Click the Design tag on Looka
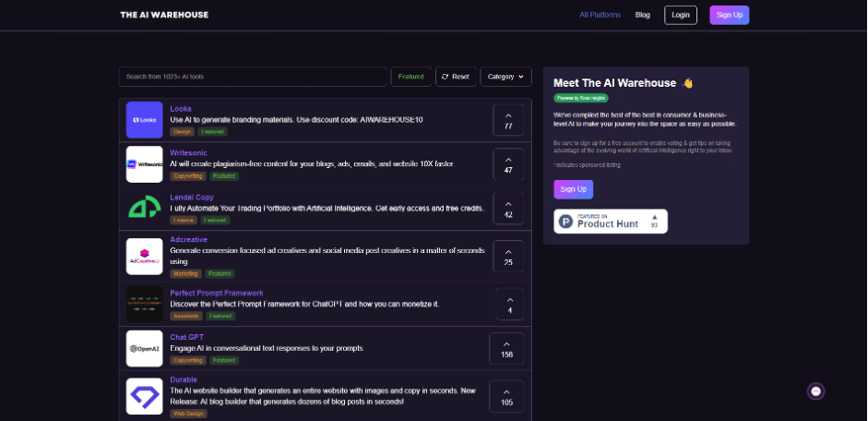This screenshot has width=868, height=421. coord(182,132)
